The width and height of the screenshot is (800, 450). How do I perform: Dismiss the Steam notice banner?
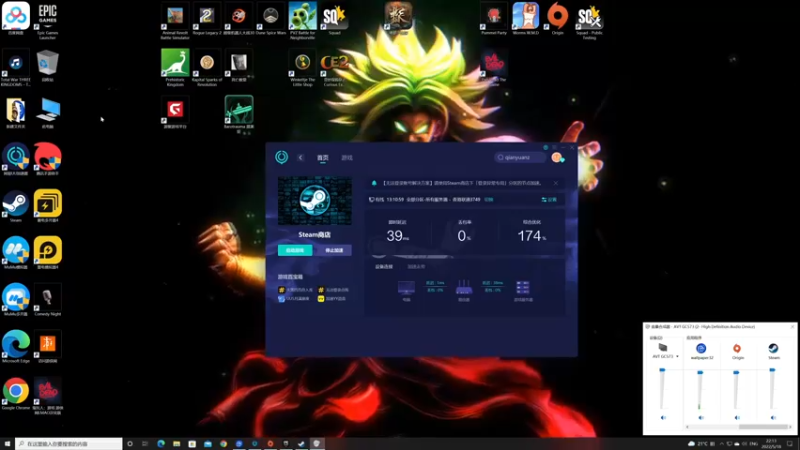556,183
